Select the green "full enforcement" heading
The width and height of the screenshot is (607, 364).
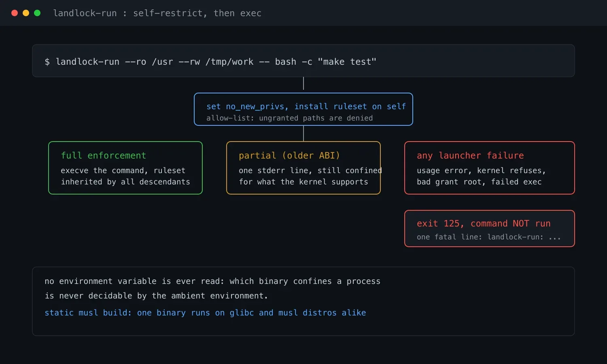point(104,155)
